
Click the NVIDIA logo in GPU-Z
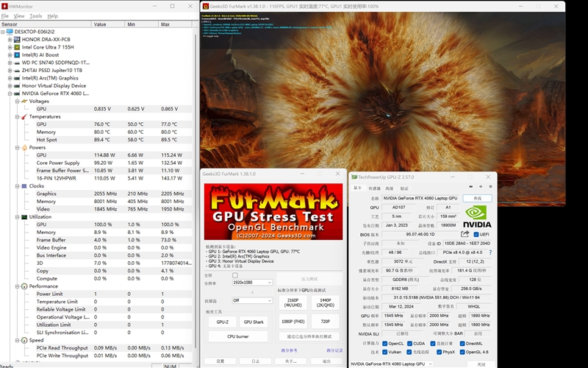[476, 216]
